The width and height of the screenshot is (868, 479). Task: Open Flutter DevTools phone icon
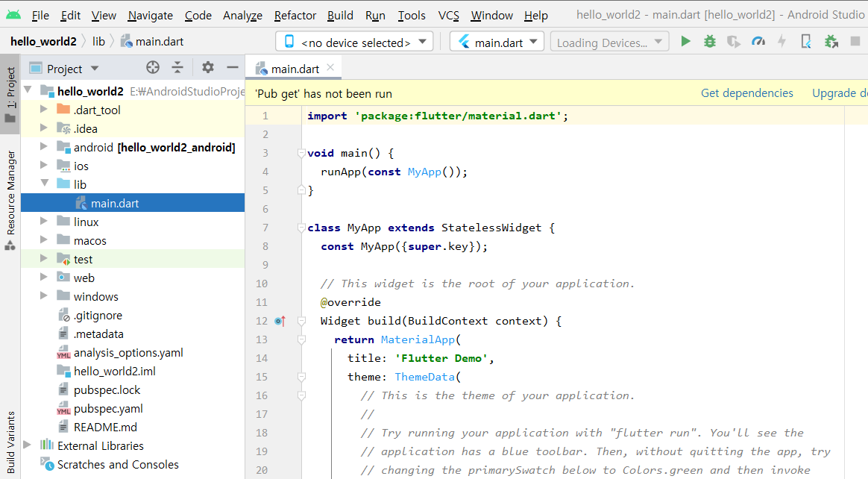click(806, 42)
